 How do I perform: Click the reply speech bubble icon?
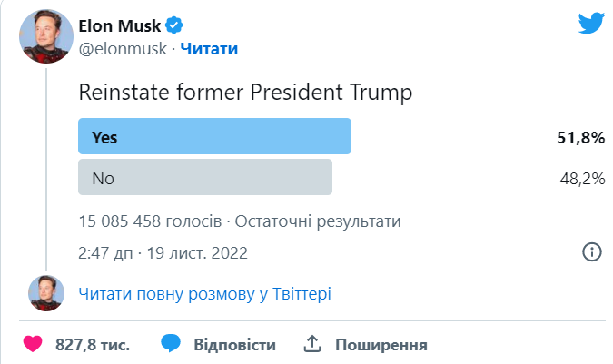[172, 345]
